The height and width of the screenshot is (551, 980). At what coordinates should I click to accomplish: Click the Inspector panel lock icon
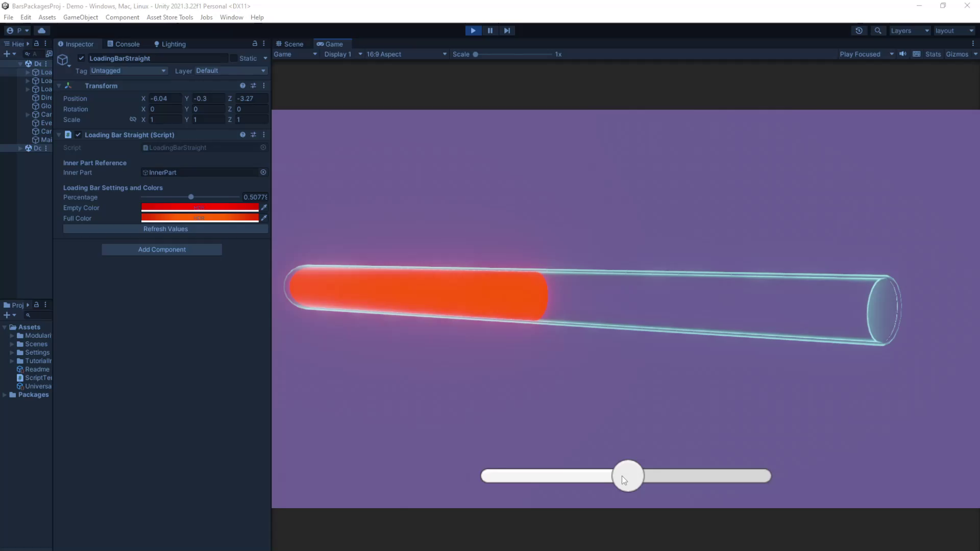click(255, 44)
